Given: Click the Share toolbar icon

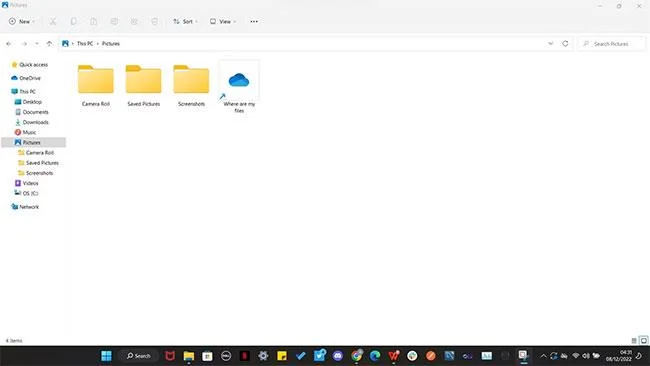Looking at the screenshot, I should coord(134,22).
